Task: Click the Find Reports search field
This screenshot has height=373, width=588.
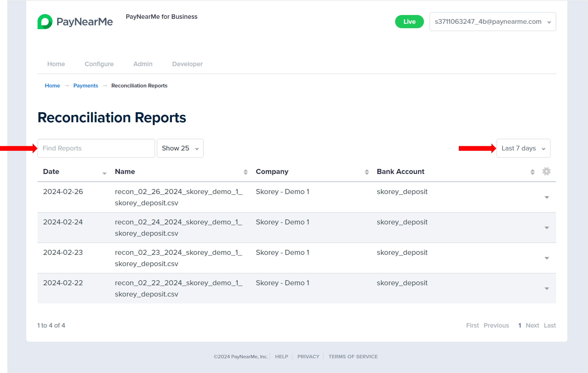Action: (x=96, y=148)
